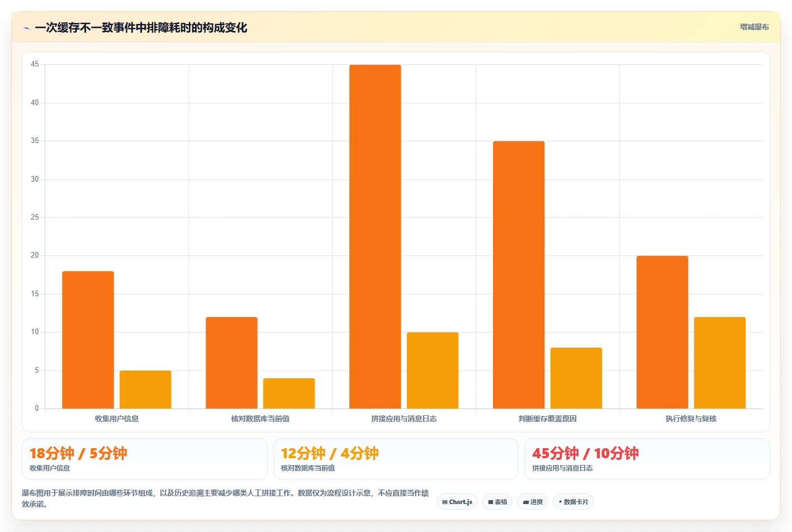Click the 拼接应用与消息日志 caption in the third card
The width and height of the screenshot is (792, 532).
pos(562,468)
